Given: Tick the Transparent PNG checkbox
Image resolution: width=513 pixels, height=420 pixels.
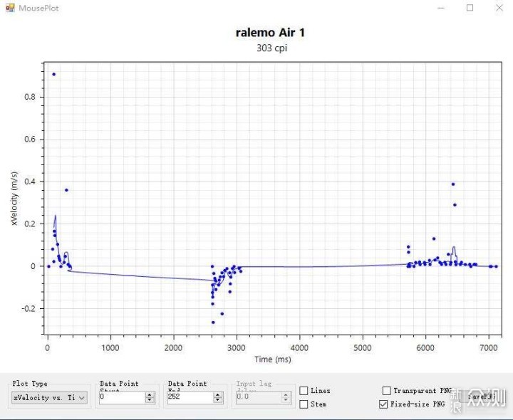Looking at the screenshot, I should [x=386, y=391].
